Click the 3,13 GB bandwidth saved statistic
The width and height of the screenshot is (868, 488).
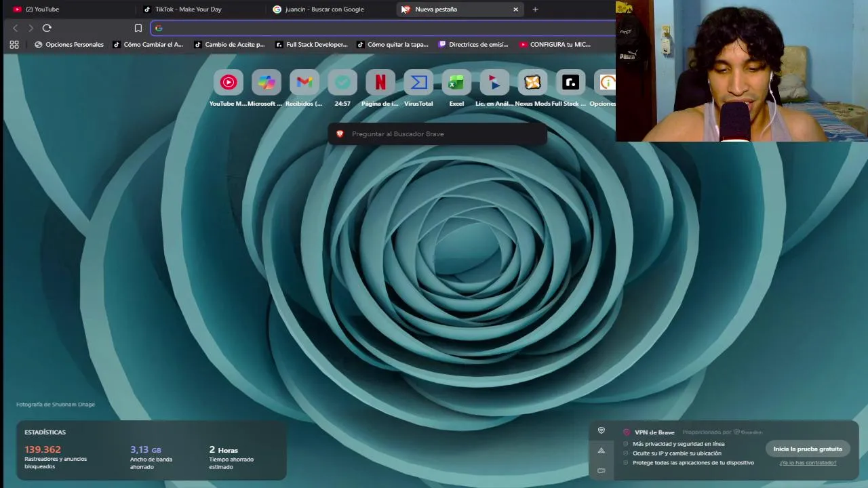[146, 449]
